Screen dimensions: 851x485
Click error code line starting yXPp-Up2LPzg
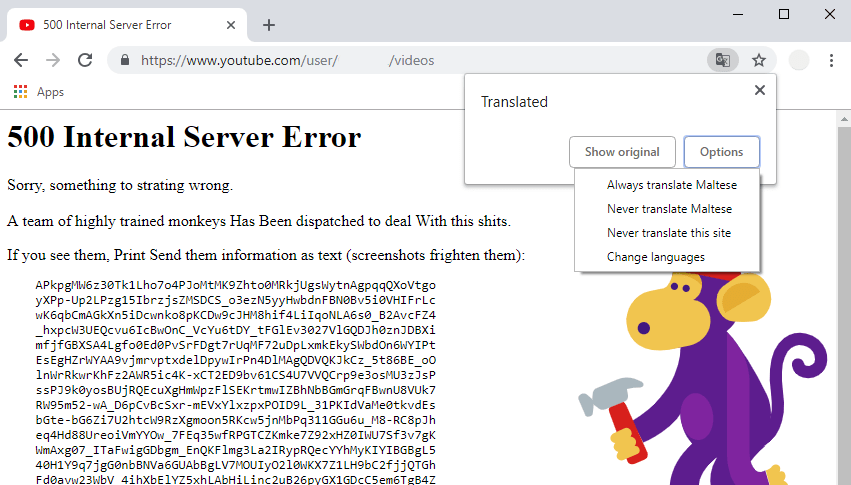tap(236, 300)
